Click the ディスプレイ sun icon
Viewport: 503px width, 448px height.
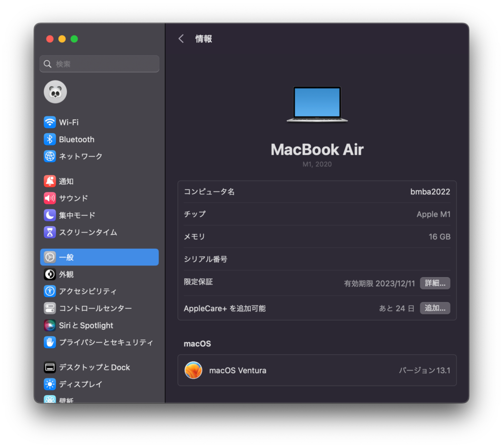(50, 384)
